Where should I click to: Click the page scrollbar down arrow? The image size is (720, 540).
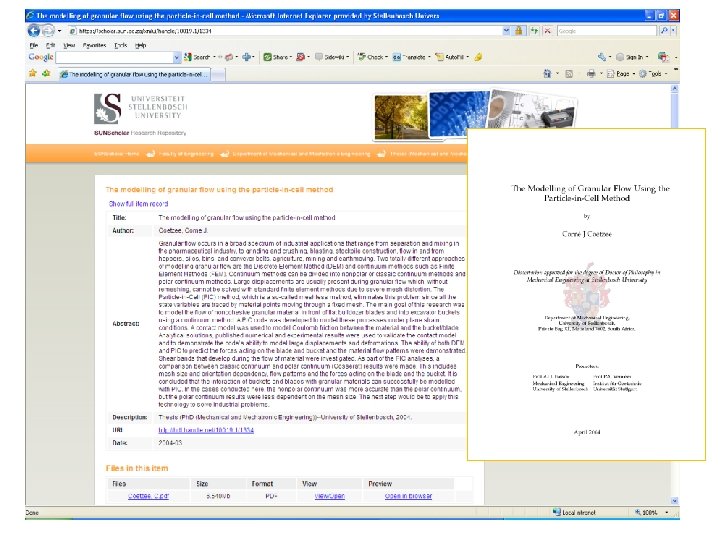point(675,501)
